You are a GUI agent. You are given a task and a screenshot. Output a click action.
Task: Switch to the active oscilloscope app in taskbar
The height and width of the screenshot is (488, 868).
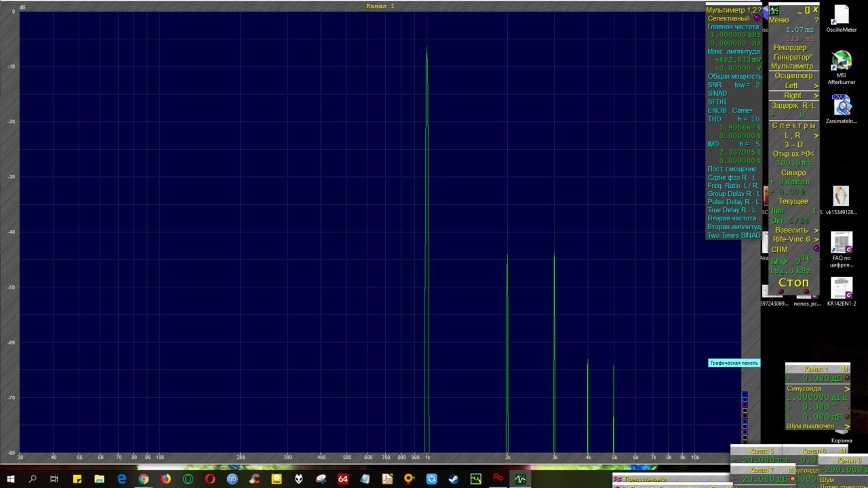click(x=520, y=479)
